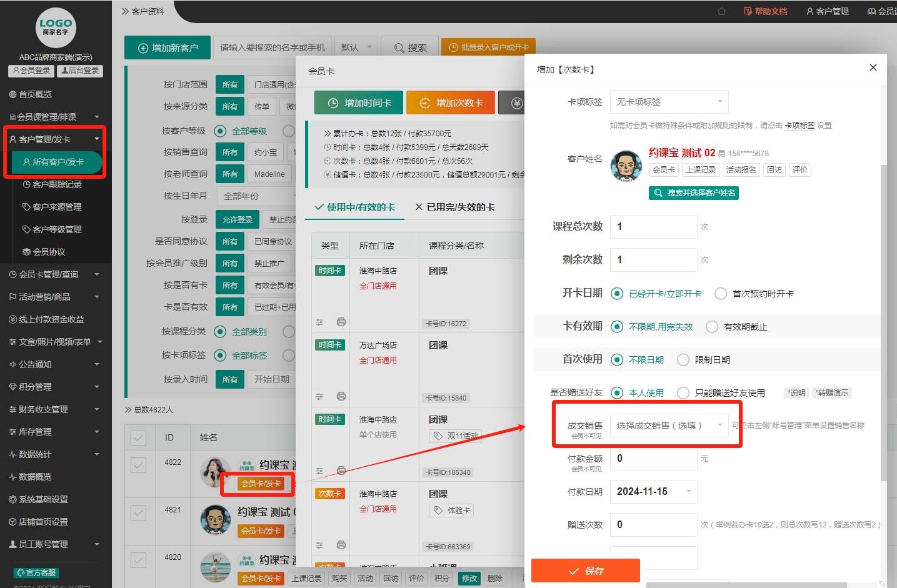Click 增加次数卡 button
This screenshot has width=897, height=588.
click(x=451, y=103)
